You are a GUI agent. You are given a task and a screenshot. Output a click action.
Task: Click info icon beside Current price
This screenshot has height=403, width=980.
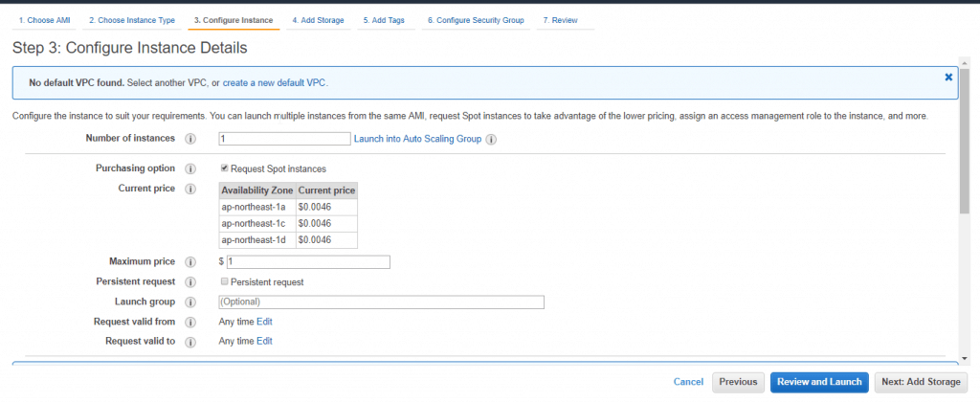[x=190, y=189]
